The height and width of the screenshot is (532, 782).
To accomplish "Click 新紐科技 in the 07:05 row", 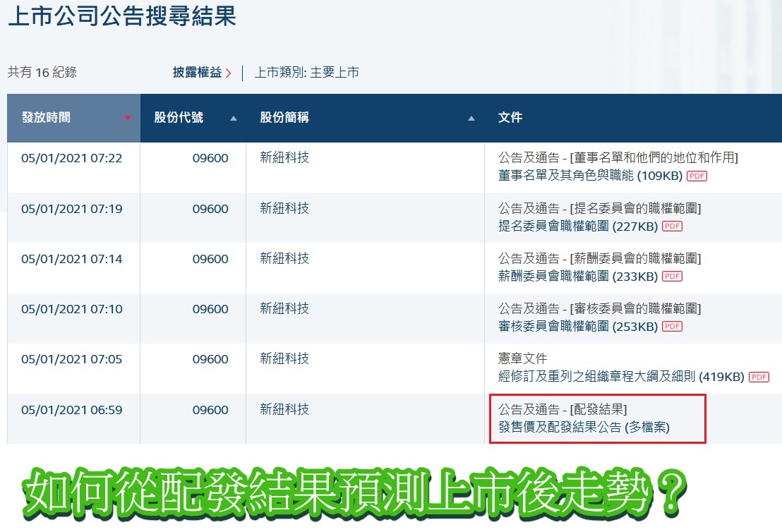I will tap(284, 358).
